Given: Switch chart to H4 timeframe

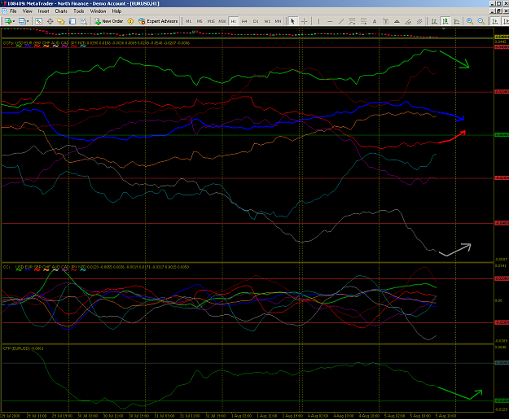Looking at the screenshot, I should [x=244, y=21].
